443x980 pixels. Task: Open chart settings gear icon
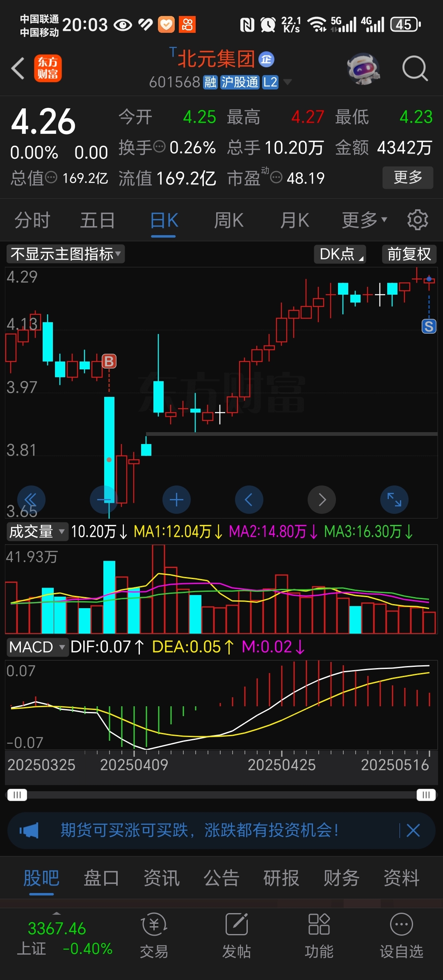point(418,220)
